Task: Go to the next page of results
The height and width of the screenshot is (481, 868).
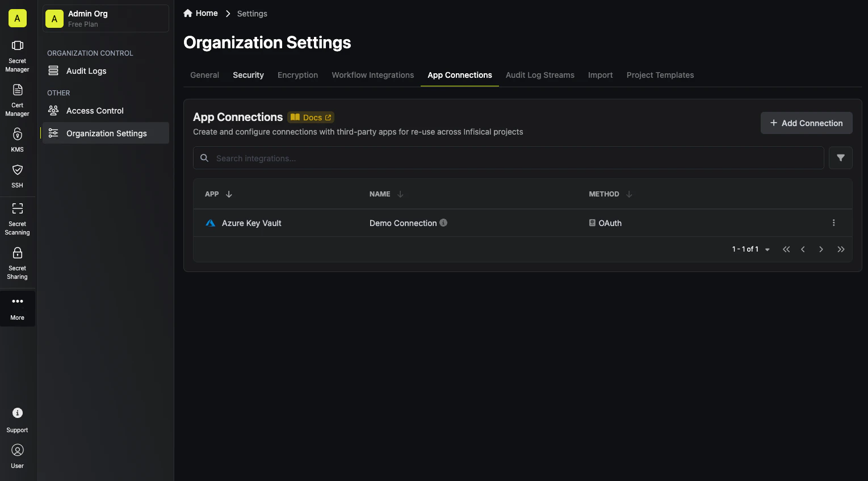Action: pos(821,249)
